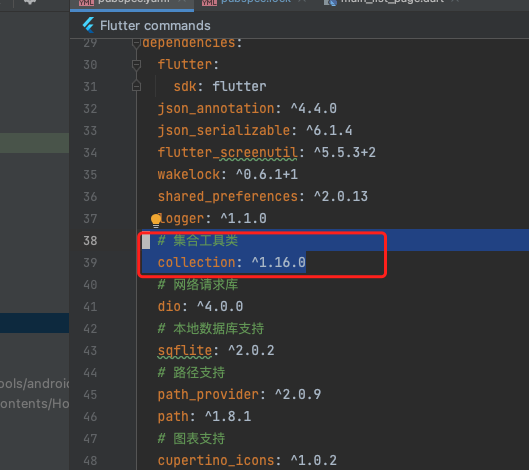Click the dio: ^4.0.0 entry
Viewport: 529px width, 470px height.
coord(200,306)
